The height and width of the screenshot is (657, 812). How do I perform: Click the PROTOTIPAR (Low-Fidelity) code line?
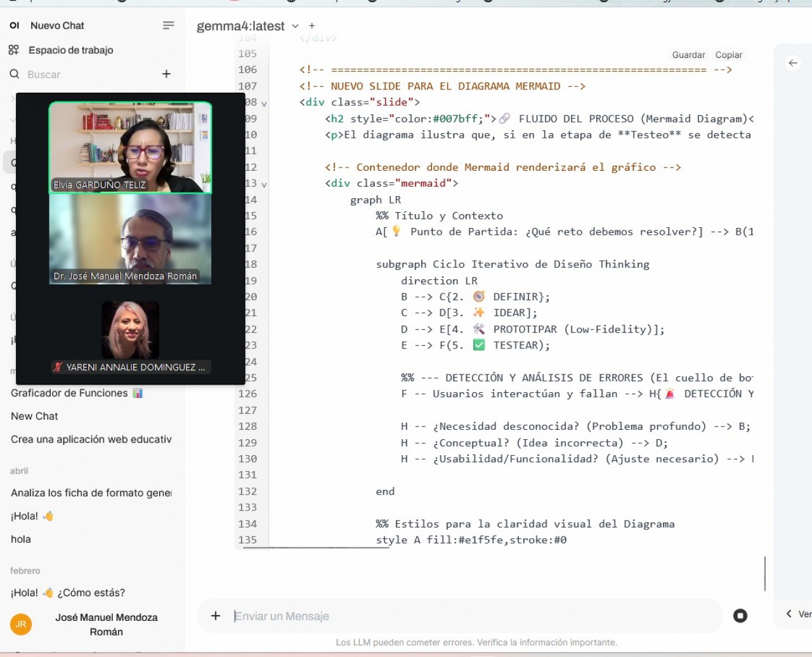tap(533, 329)
